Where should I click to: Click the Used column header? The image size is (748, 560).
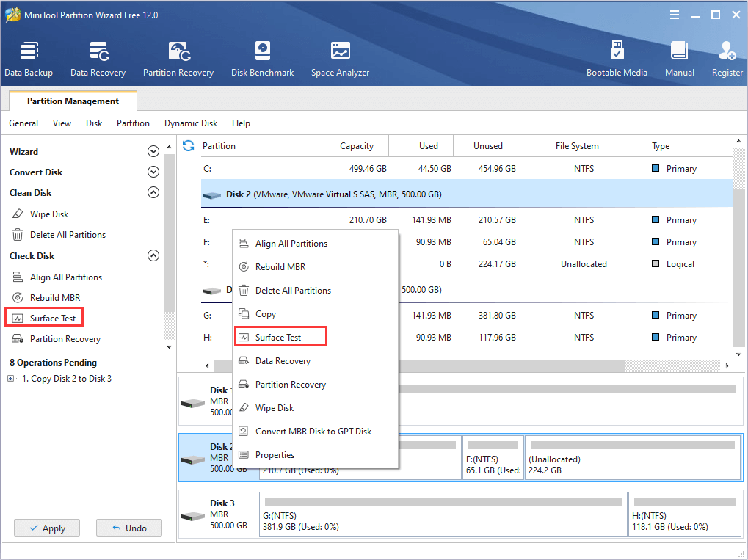[x=421, y=146]
